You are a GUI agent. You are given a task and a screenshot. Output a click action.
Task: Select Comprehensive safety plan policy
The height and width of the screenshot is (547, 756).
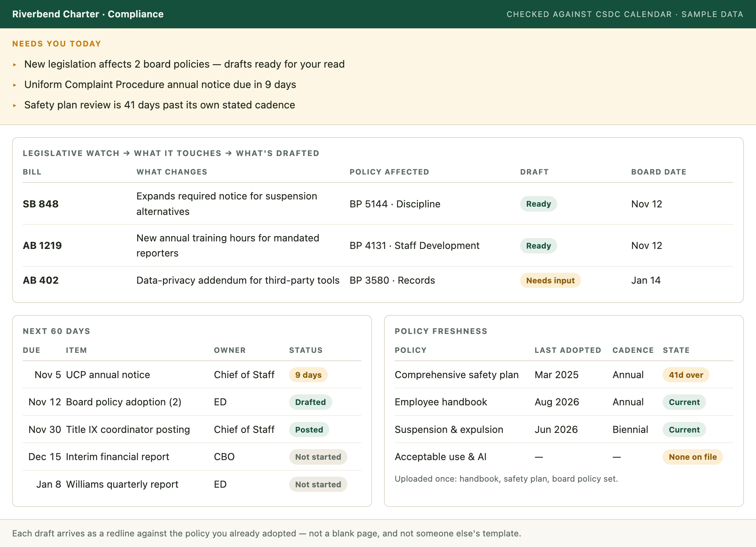click(x=457, y=375)
